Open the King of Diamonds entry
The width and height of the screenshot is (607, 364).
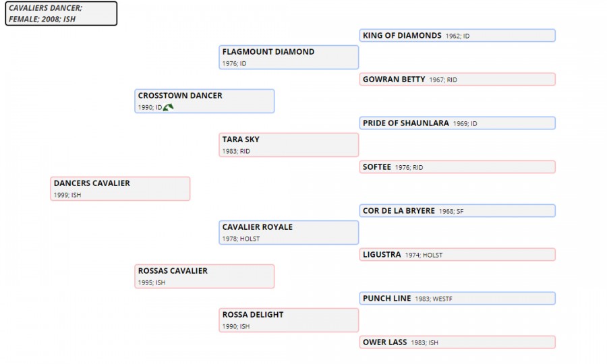tap(457, 36)
